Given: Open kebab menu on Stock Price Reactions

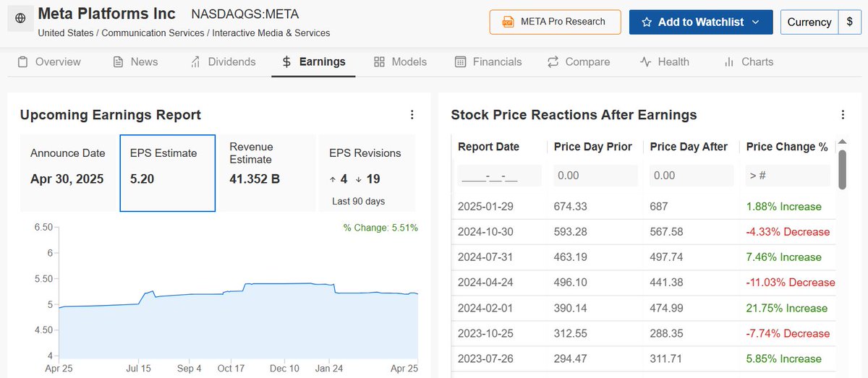Looking at the screenshot, I should pyautogui.click(x=842, y=115).
